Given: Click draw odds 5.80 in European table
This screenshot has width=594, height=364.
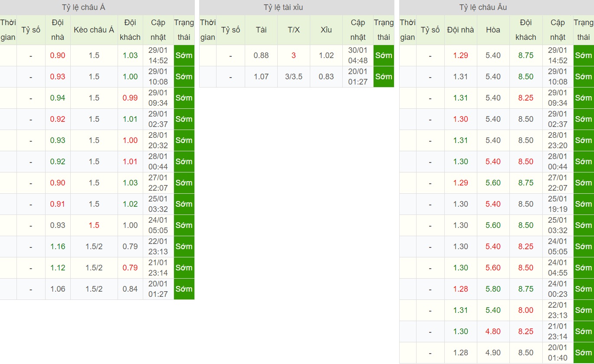Looking at the screenshot, I should pyautogui.click(x=493, y=289).
